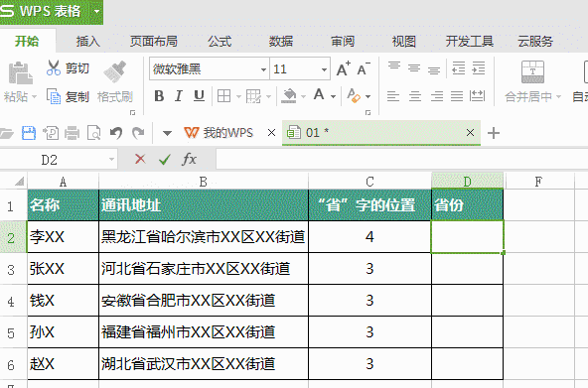Close the 01 document tab
Screen dimensions: 588x388
click(x=470, y=133)
